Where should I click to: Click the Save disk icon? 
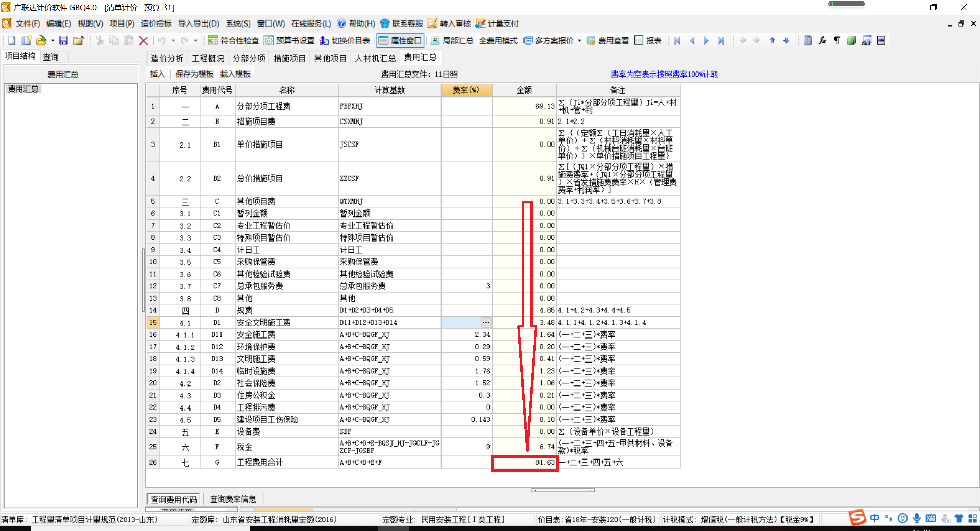pos(63,40)
